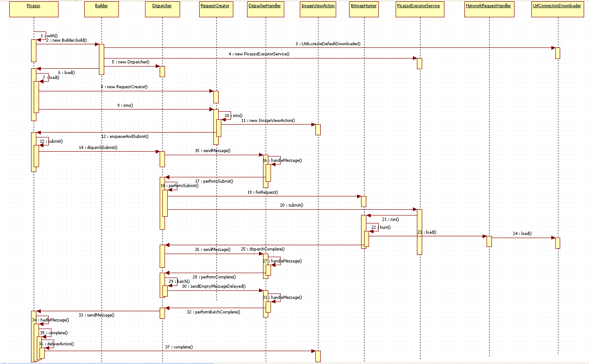Screen dimensions: 589x364
Task: Select the BitmapHunter lifeline header box
Action: point(363,8)
